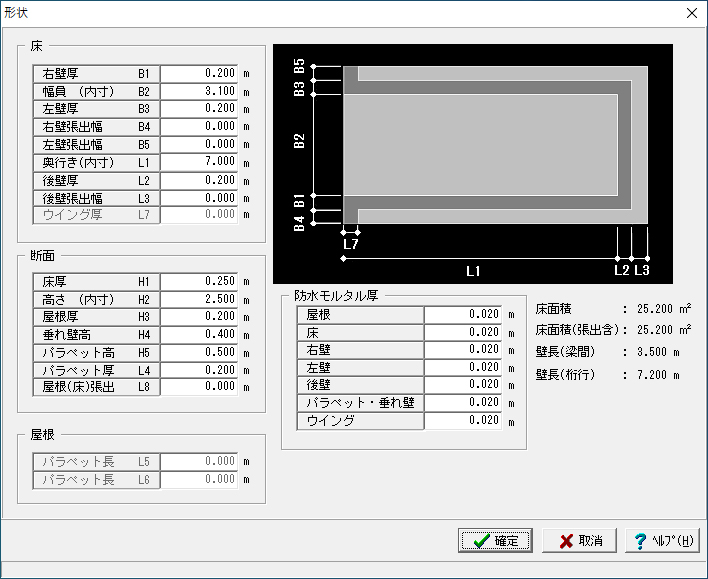The image size is (708, 579).
Task: Edit the 左壁張出幅 B5 value field
Action: point(199,145)
